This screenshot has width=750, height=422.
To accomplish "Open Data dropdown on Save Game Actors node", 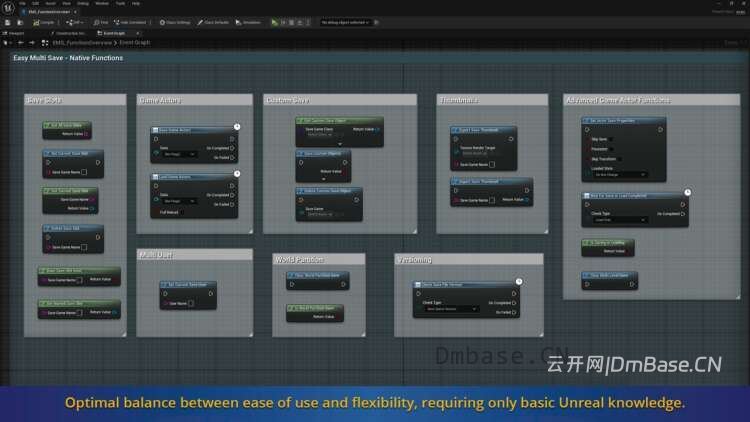I will [178, 154].
